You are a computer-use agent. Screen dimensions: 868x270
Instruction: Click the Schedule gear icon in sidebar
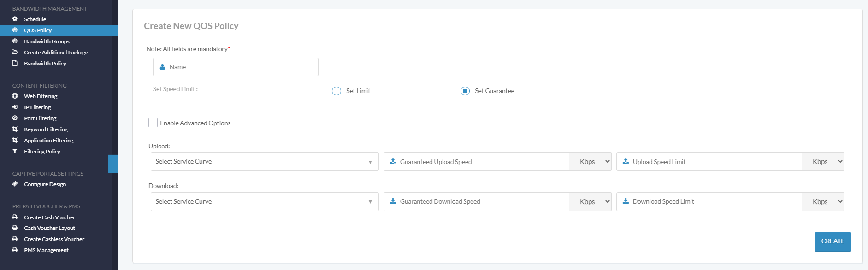tap(15, 19)
